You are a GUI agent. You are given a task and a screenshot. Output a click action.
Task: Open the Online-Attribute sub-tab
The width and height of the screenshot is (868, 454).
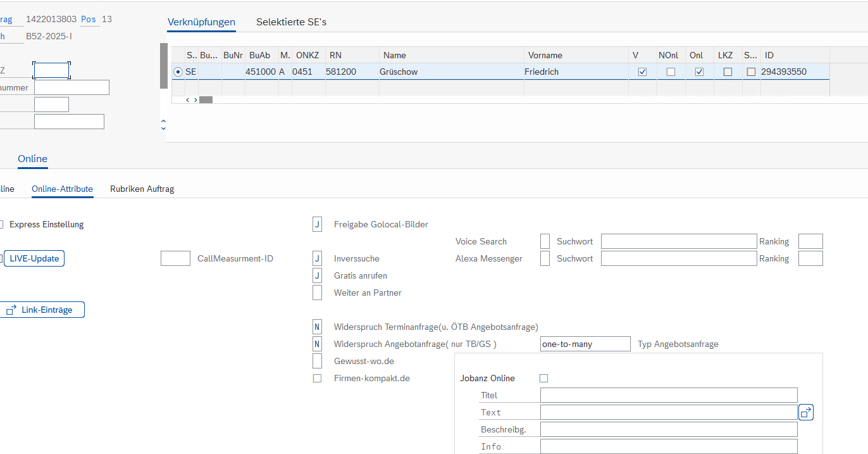[62, 189]
